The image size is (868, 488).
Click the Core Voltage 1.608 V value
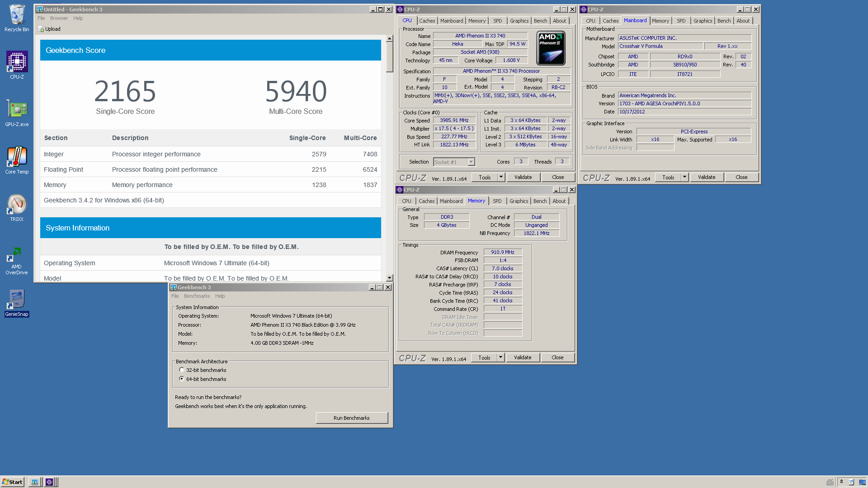(x=511, y=60)
